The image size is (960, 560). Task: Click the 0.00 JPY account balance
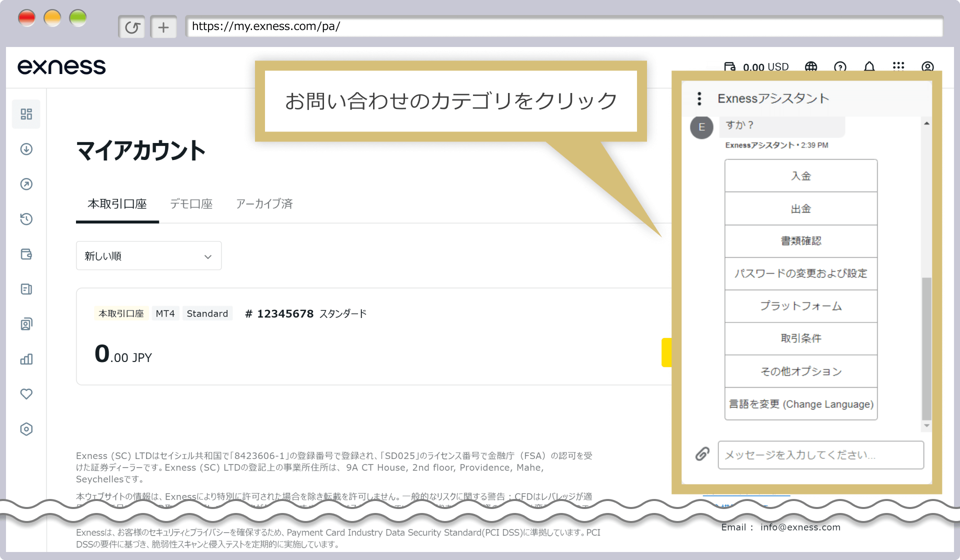pyautogui.click(x=123, y=354)
